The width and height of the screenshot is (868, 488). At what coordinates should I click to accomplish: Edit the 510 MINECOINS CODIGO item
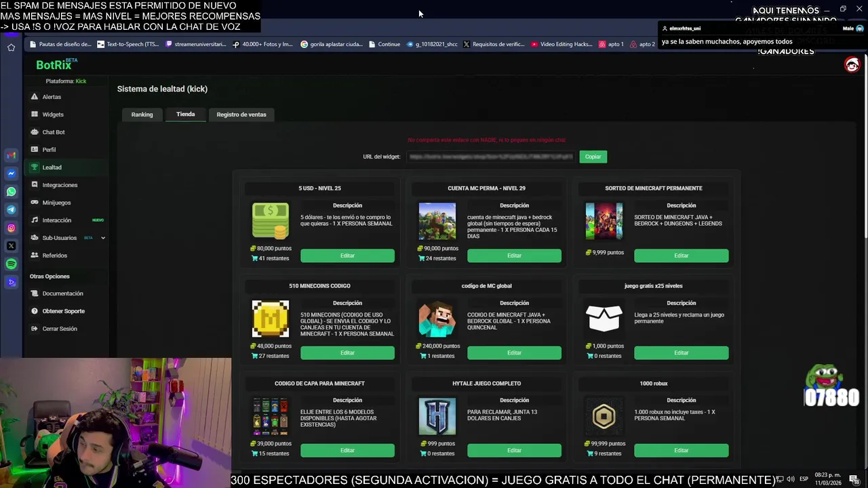coord(347,352)
